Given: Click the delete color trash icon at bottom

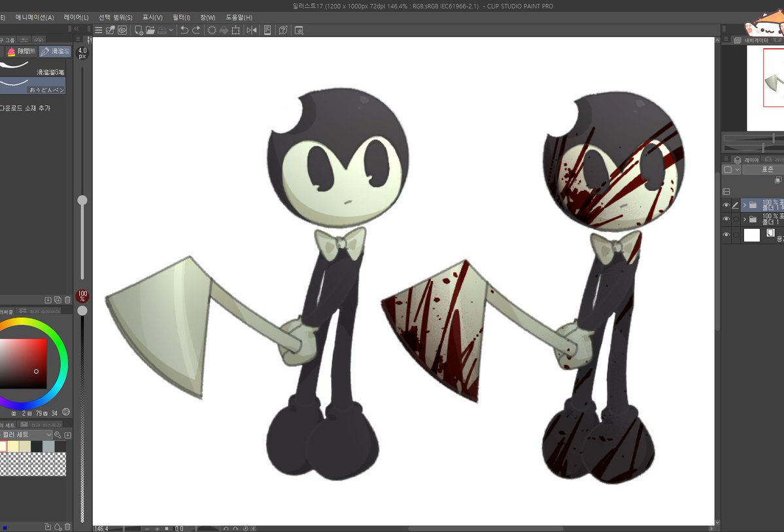Looking at the screenshot, I should point(67,527).
